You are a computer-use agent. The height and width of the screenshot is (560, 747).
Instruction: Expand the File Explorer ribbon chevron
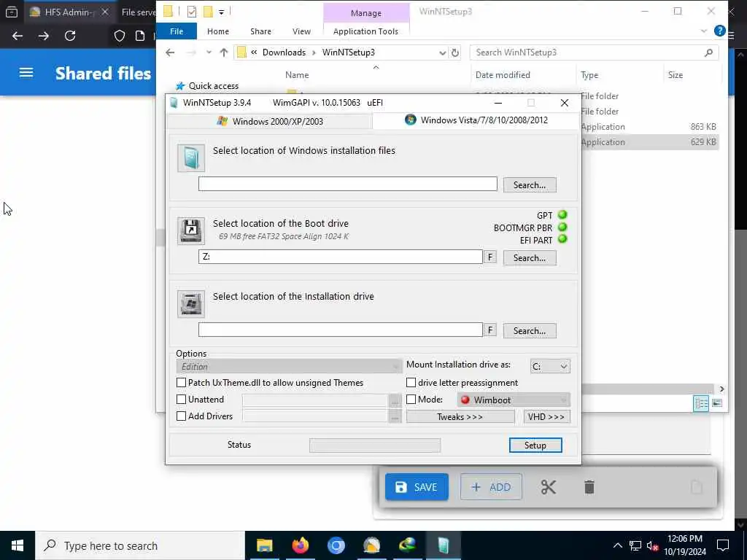[x=704, y=31]
